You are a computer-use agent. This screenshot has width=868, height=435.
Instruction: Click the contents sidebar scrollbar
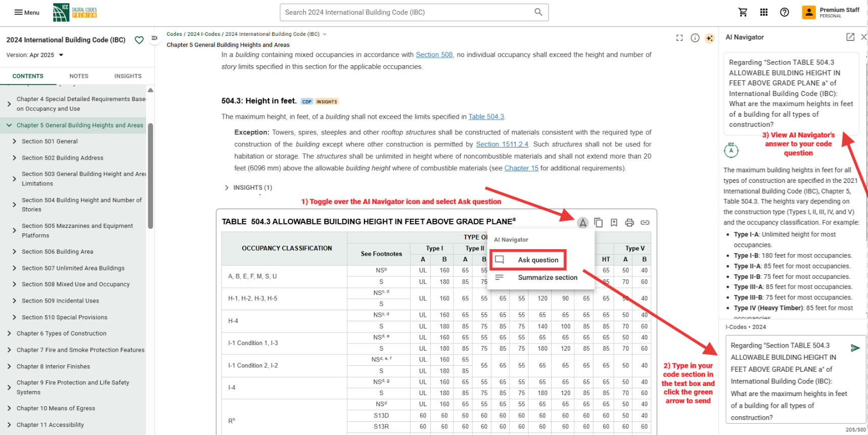[150, 177]
